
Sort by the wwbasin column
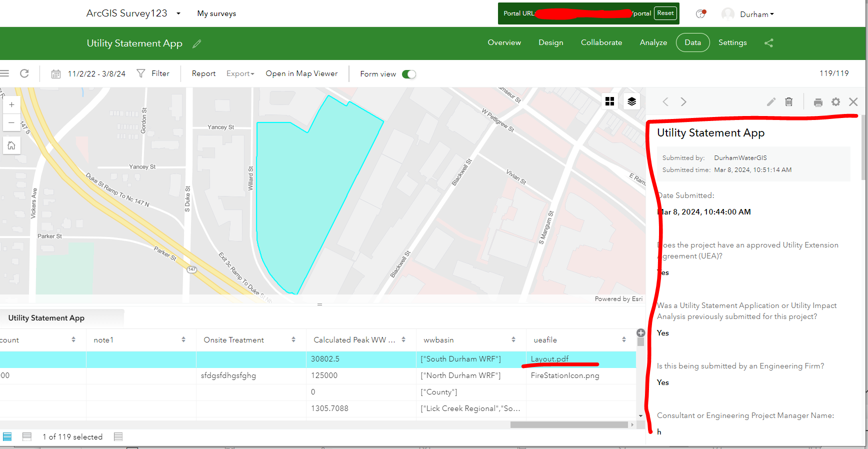[513, 339]
